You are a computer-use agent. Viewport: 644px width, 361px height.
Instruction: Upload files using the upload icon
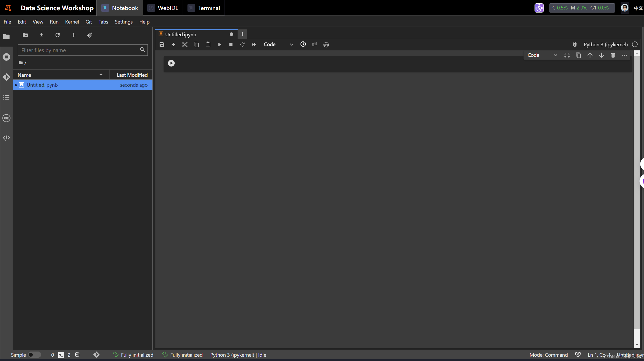41,35
